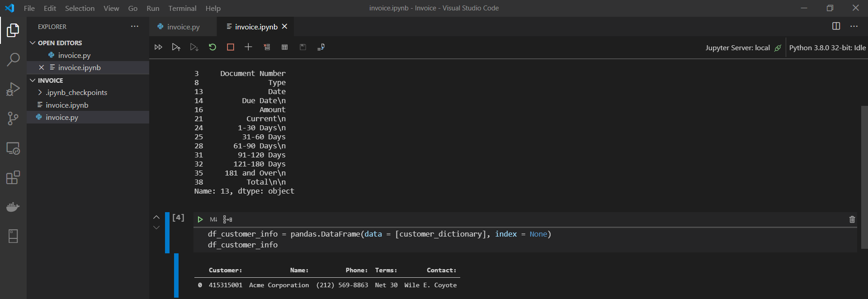
Task: Move cell 4 up with arrow
Action: pos(156,217)
